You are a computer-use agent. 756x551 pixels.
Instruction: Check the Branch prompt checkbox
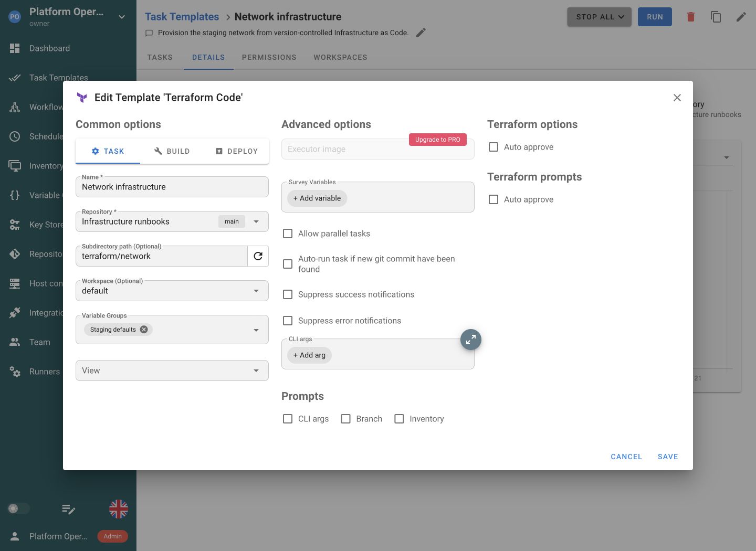(345, 419)
